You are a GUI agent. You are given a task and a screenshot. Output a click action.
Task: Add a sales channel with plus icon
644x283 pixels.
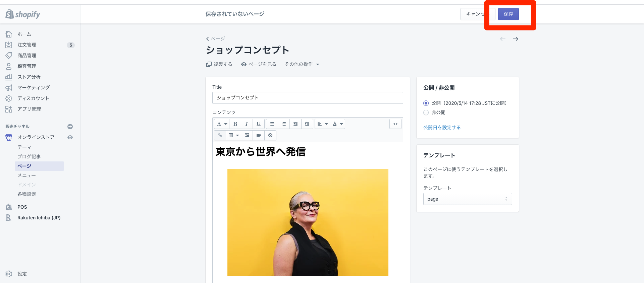(70, 127)
